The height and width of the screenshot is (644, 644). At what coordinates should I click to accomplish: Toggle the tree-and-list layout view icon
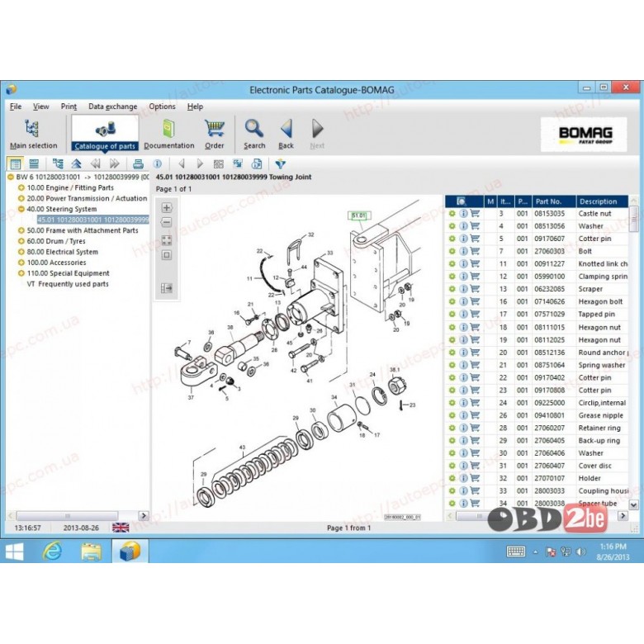pyautogui.click(x=15, y=164)
